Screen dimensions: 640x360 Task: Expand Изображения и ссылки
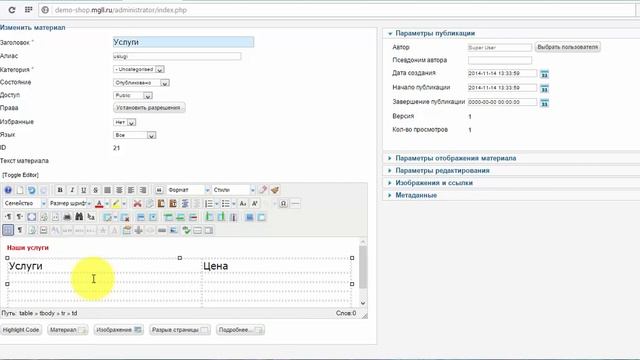click(434, 183)
